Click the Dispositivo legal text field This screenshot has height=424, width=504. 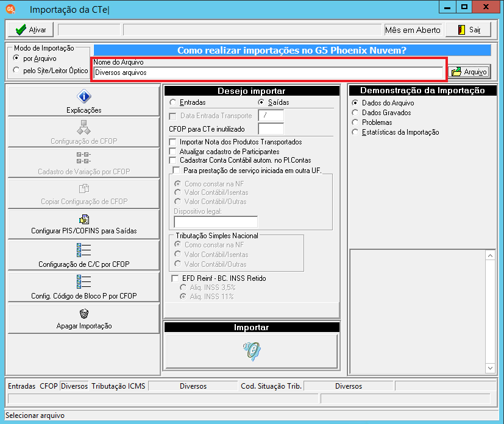(x=216, y=222)
